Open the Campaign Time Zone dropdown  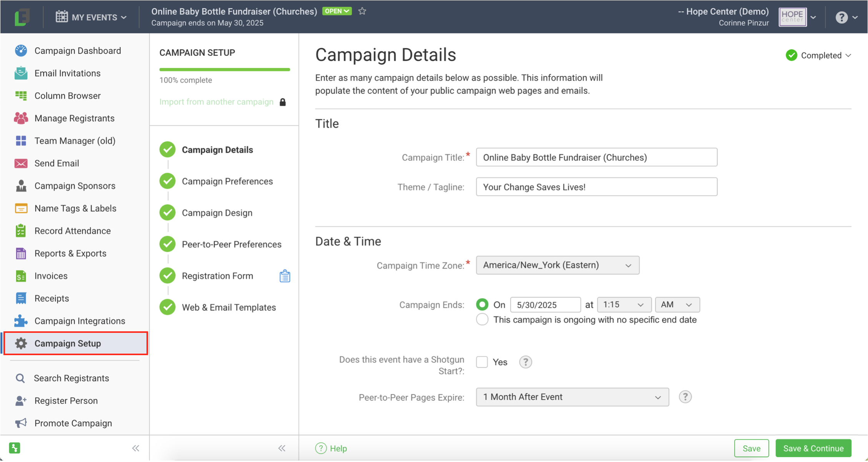pos(557,265)
